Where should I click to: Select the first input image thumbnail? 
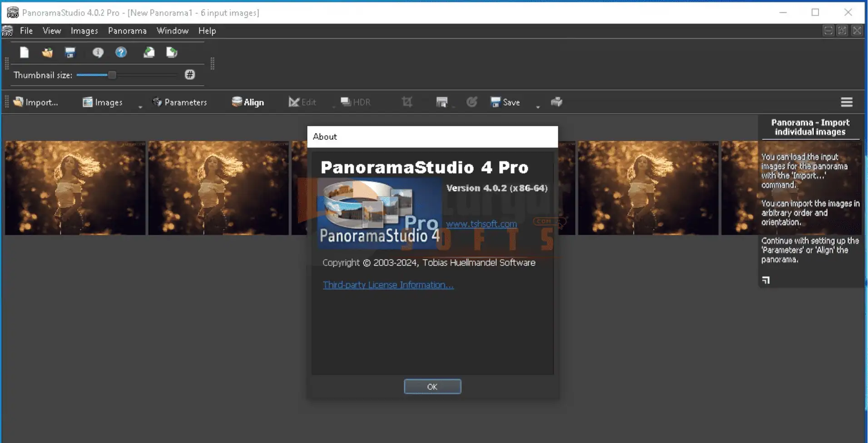75,188
